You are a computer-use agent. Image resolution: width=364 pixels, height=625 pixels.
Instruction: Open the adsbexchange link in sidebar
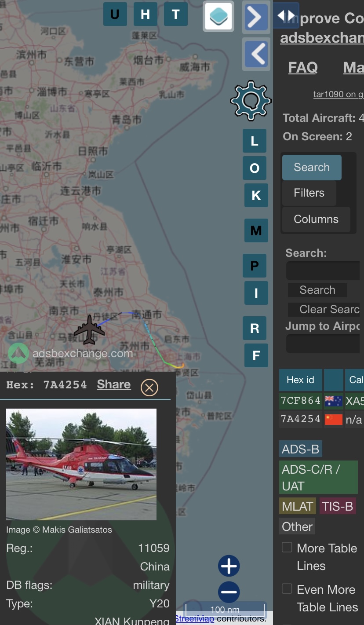322,38
